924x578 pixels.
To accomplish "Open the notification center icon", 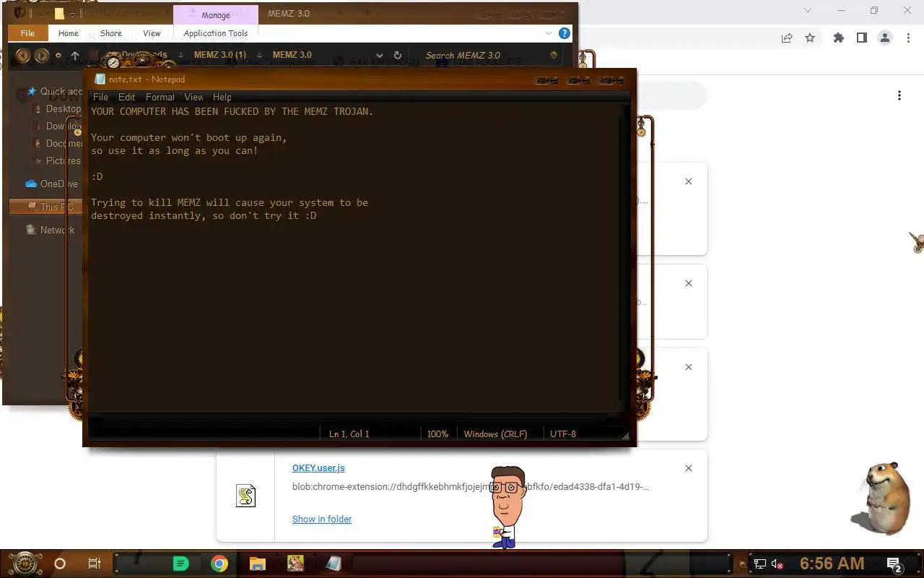I will (894, 564).
